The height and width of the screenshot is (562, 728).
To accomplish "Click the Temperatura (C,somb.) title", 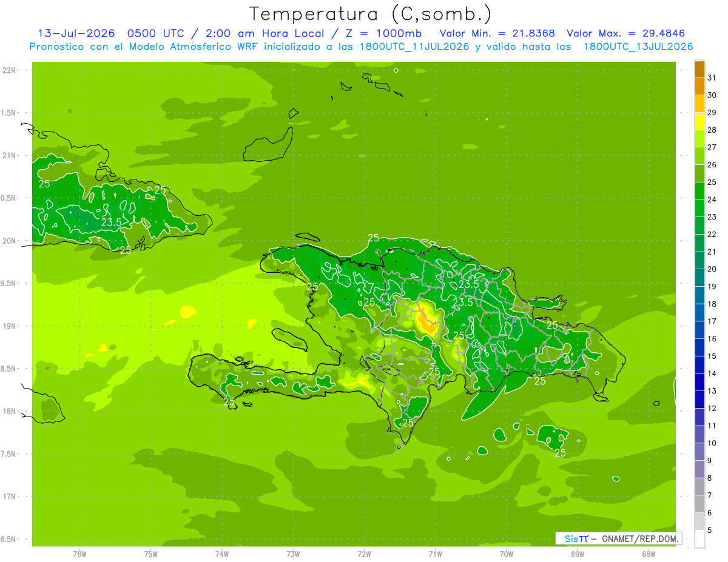I will [370, 14].
